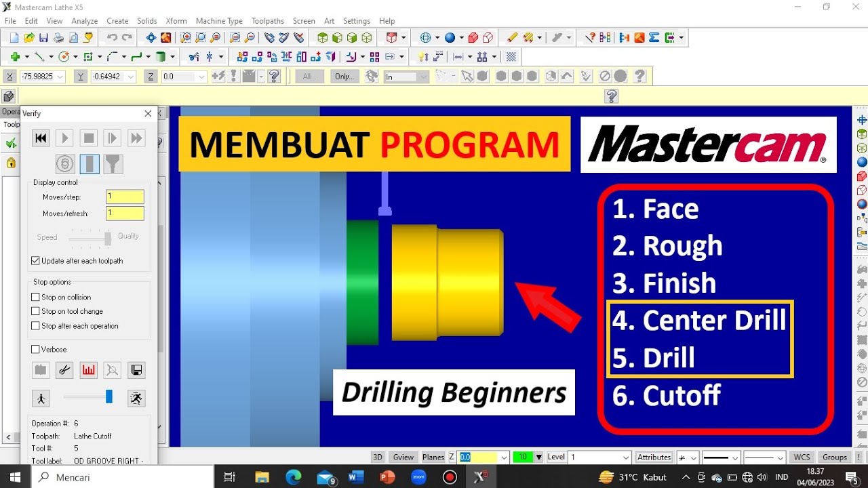This screenshot has height=488, width=868.
Task: Open the status bar Z depth dropdown
Action: pyautogui.click(x=504, y=457)
